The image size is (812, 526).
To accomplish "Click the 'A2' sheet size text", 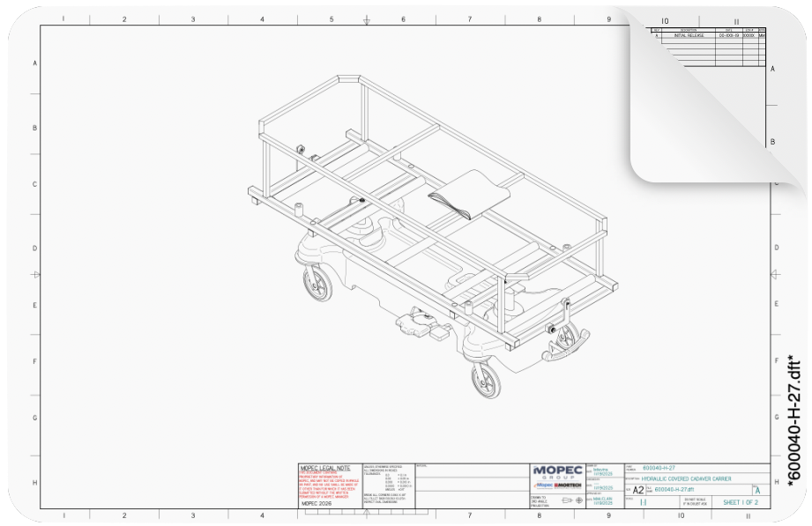I will [638, 490].
